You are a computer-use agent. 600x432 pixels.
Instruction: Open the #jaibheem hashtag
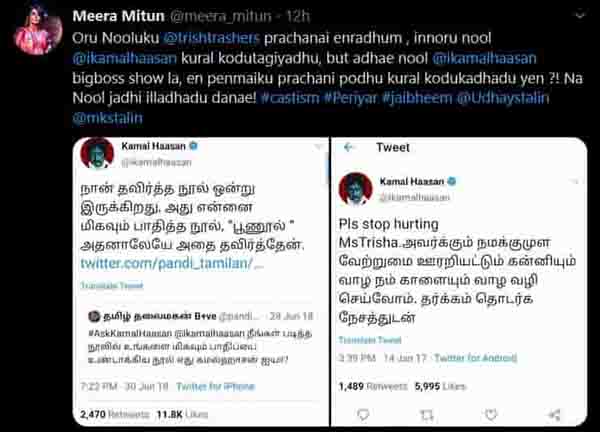click(417, 98)
